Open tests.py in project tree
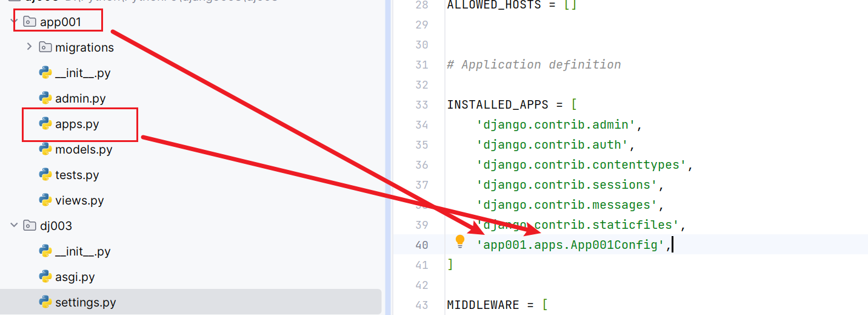 coord(77,175)
